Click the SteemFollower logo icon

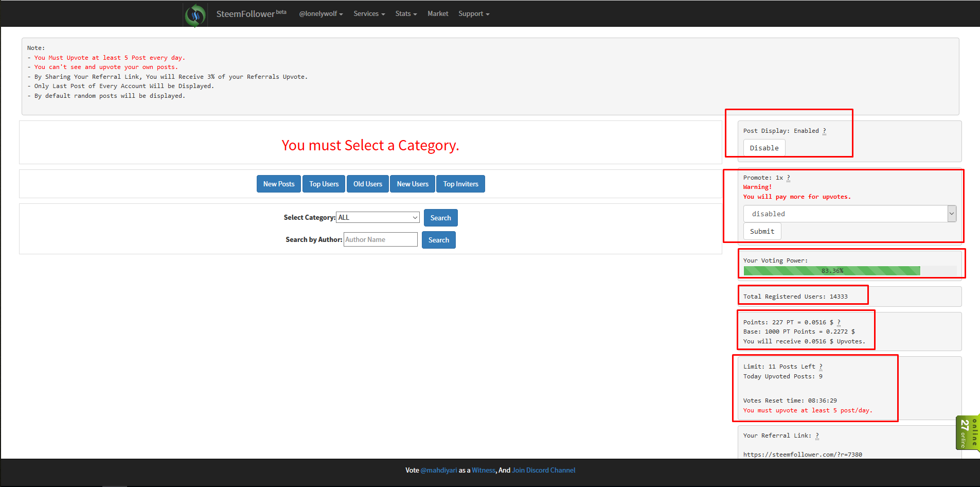[x=195, y=14]
